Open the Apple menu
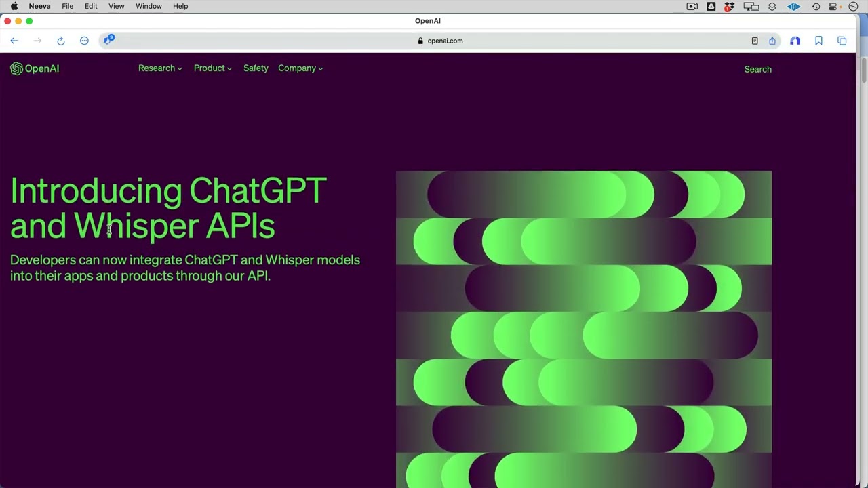Screen dimensions: 868x488 14,6
